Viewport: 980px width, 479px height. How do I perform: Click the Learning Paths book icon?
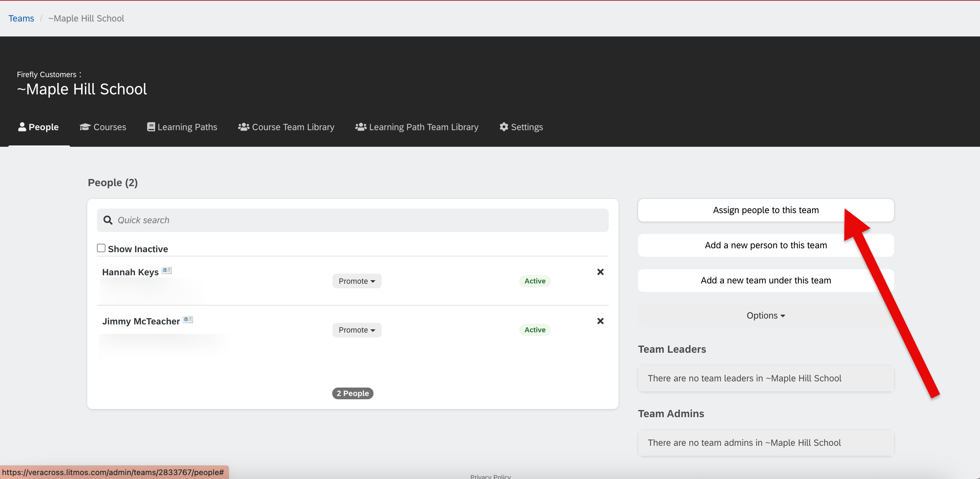151,127
